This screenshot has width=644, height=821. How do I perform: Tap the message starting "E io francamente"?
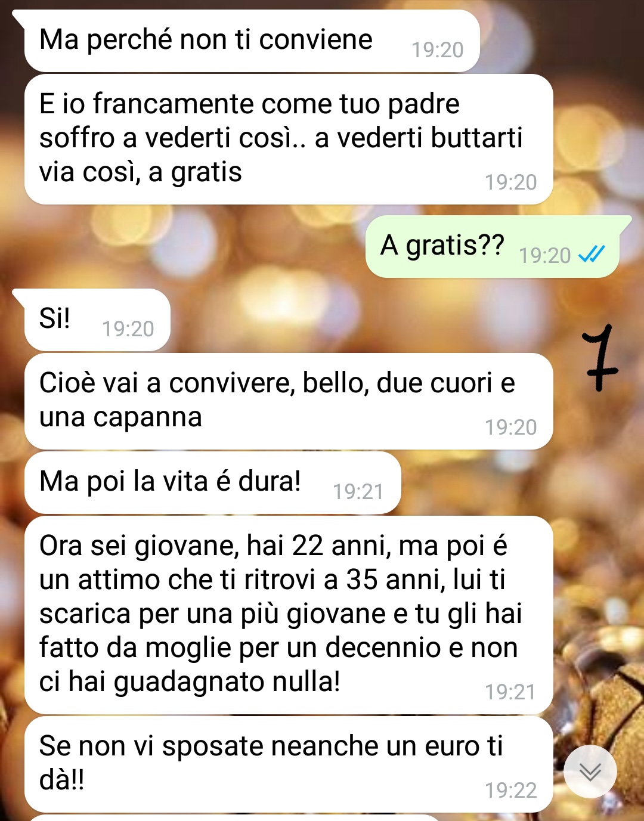[289, 139]
